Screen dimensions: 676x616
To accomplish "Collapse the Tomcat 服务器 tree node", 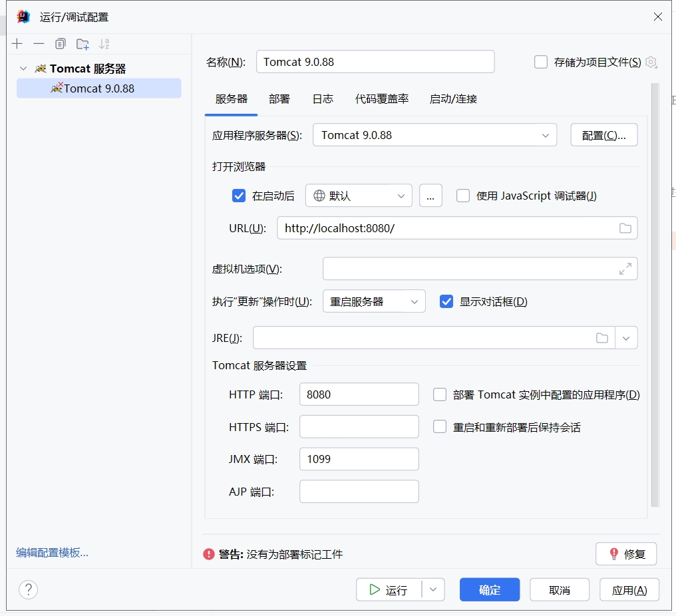I will pos(24,69).
